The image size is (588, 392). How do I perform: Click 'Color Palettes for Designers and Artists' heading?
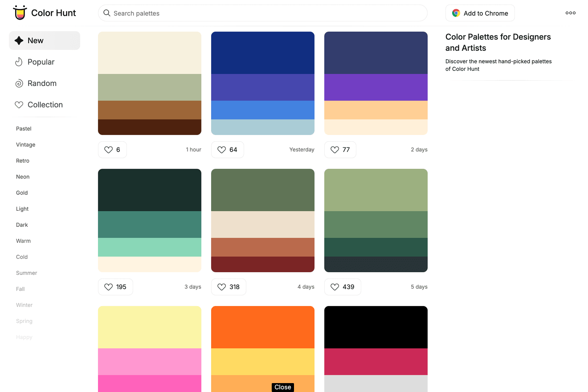click(498, 42)
